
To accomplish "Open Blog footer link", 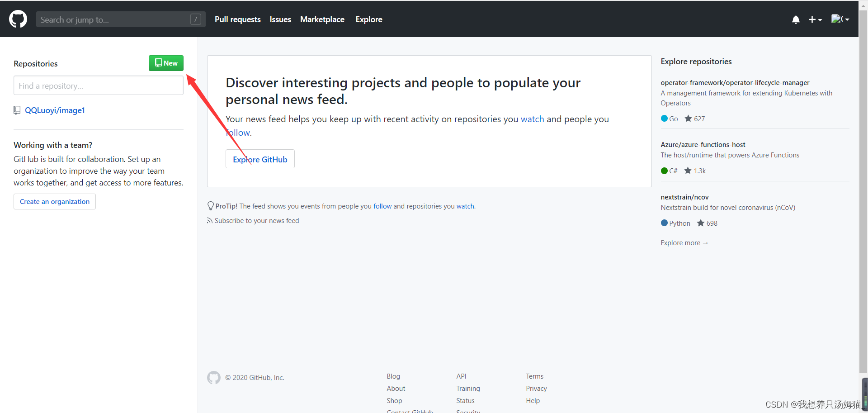I will [x=393, y=376].
